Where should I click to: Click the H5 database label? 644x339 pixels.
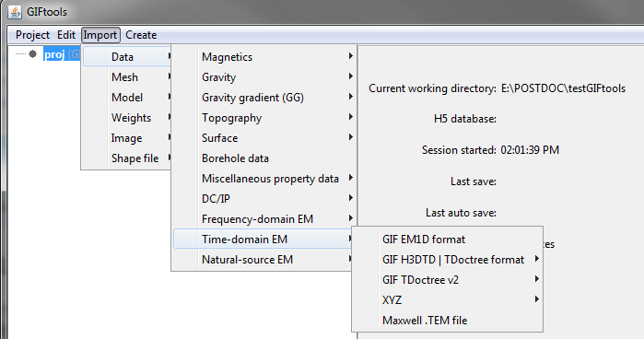coord(465,119)
